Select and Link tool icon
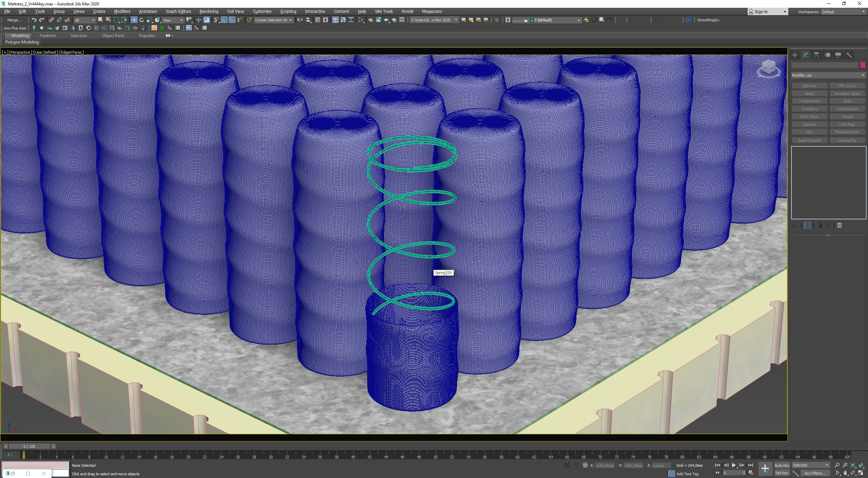 (52, 20)
